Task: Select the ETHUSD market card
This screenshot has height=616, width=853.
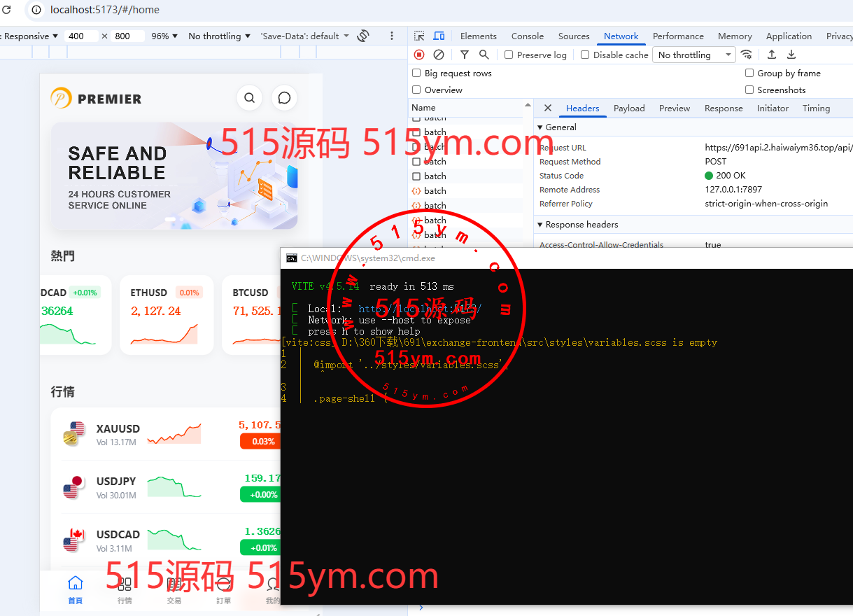Action: click(167, 315)
